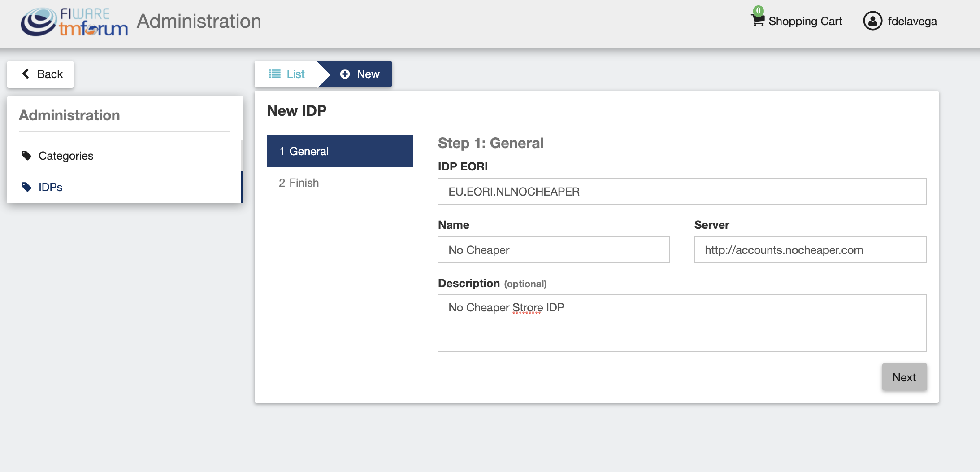Focus the Server URL input field
980x472 pixels.
[x=811, y=250]
